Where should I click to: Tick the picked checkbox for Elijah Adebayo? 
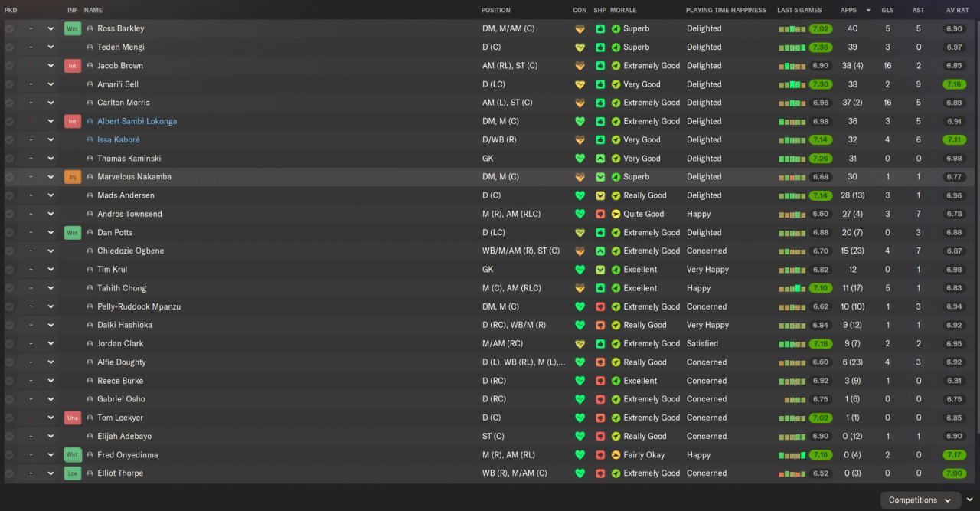(x=9, y=437)
